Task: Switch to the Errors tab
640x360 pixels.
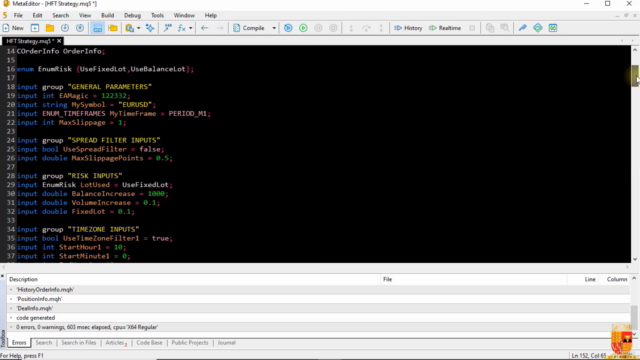Action: pos(19,342)
